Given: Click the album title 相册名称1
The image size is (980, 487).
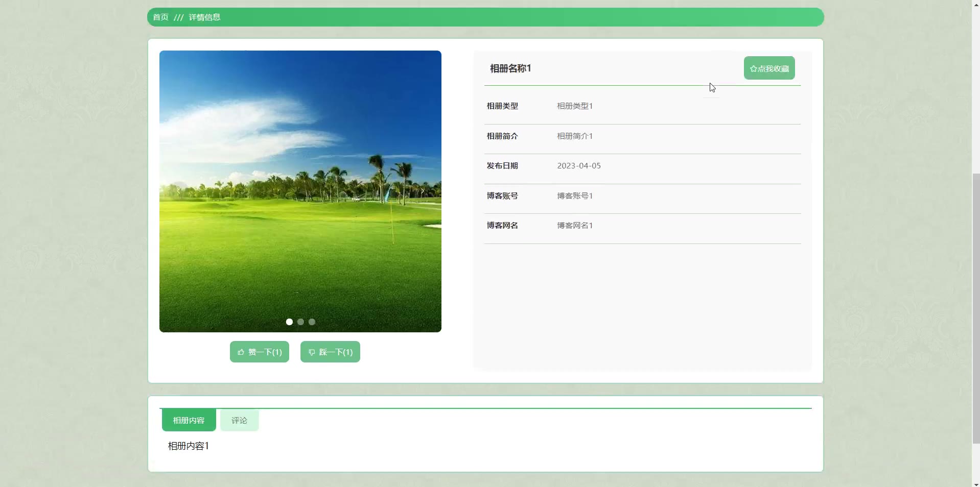Looking at the screenshot, I should (x=510, y=68).
